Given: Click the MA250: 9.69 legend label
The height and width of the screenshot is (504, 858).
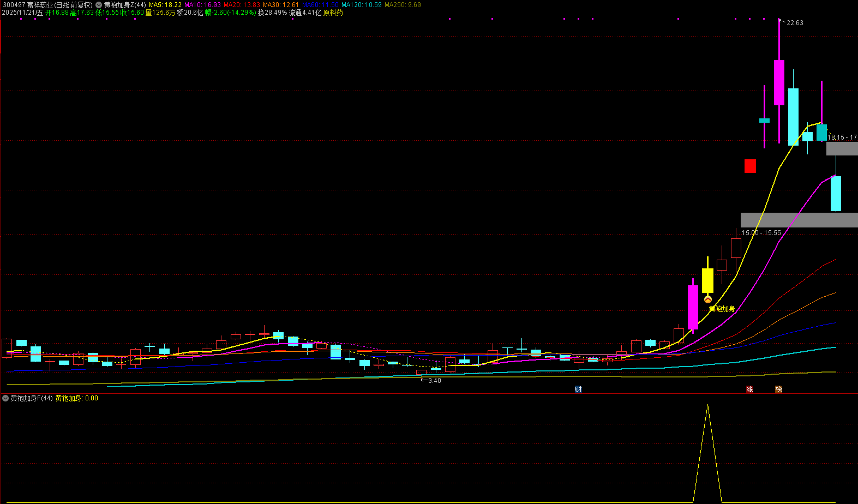Looking at the screenshot, I should click(403, 5).
